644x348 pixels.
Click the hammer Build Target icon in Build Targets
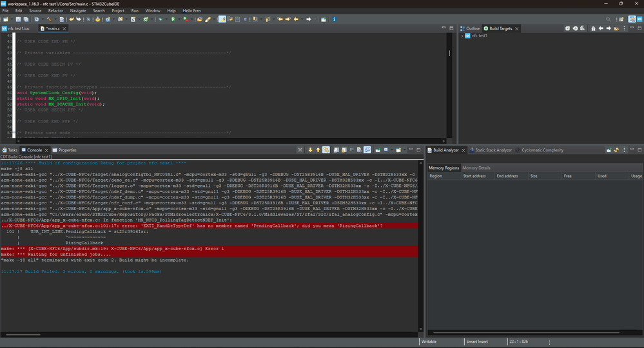point(582,28)
